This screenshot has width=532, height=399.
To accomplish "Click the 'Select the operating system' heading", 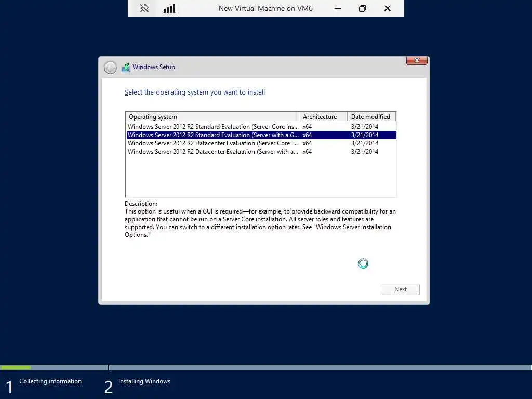I will tap(195, 92).
